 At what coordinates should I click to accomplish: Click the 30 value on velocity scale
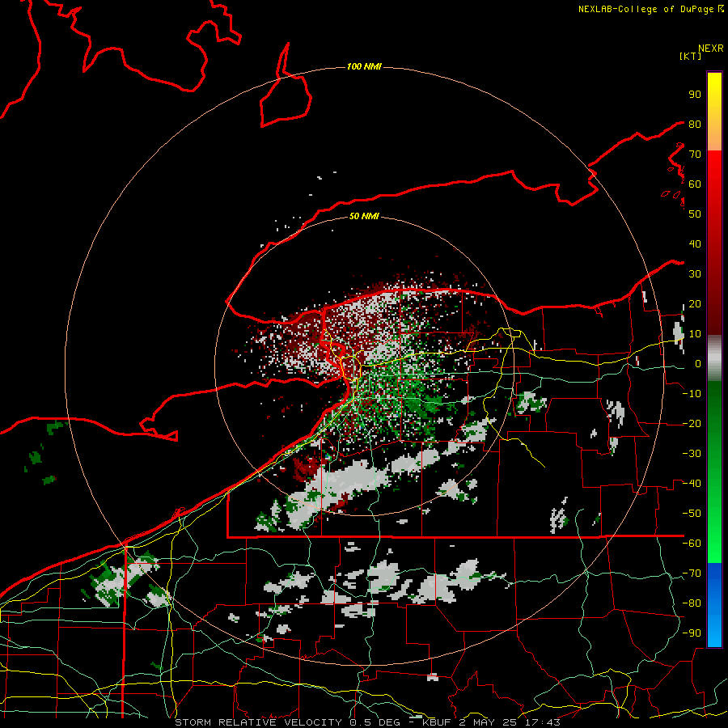[695, 274]
